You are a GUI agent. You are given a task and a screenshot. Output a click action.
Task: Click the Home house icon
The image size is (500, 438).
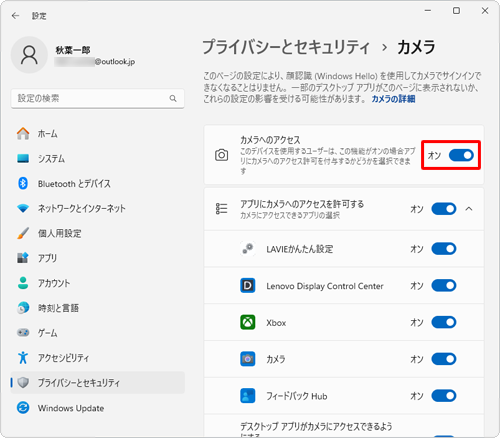point(23,133)
